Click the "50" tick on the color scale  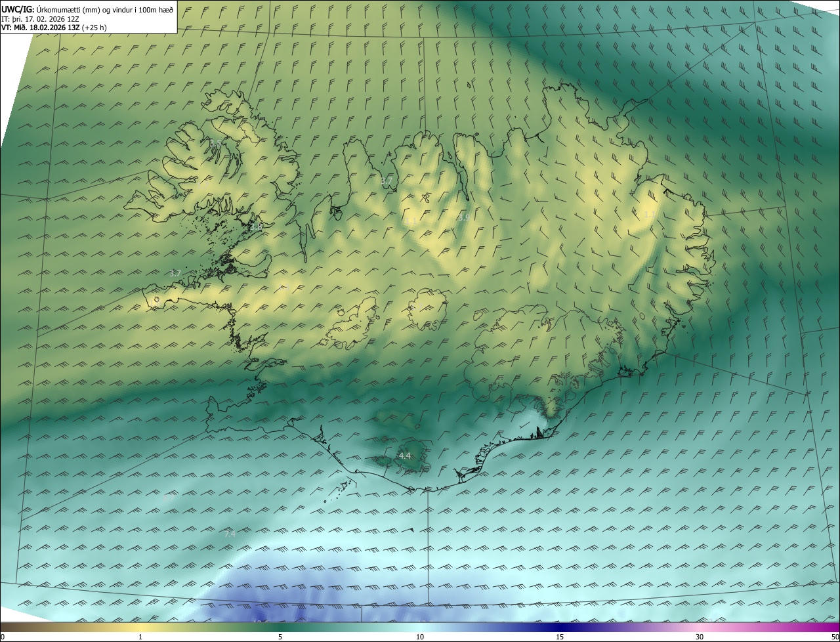tap(835, 637)
